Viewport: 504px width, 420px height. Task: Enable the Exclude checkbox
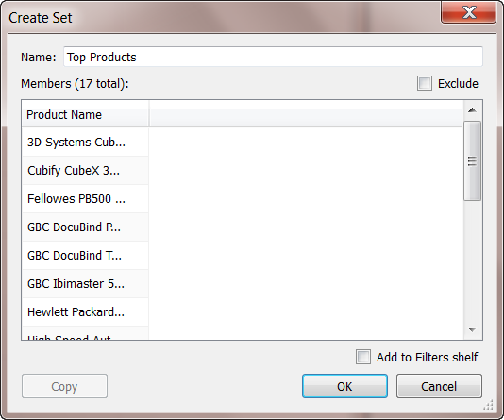coord(425,83)
